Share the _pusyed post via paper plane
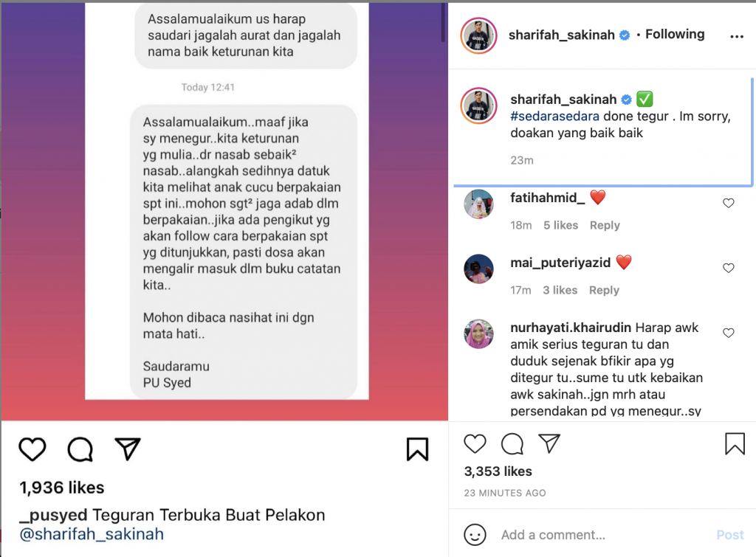Image resolution: width=756 pixels, height=557 pixels. point(127,449)
